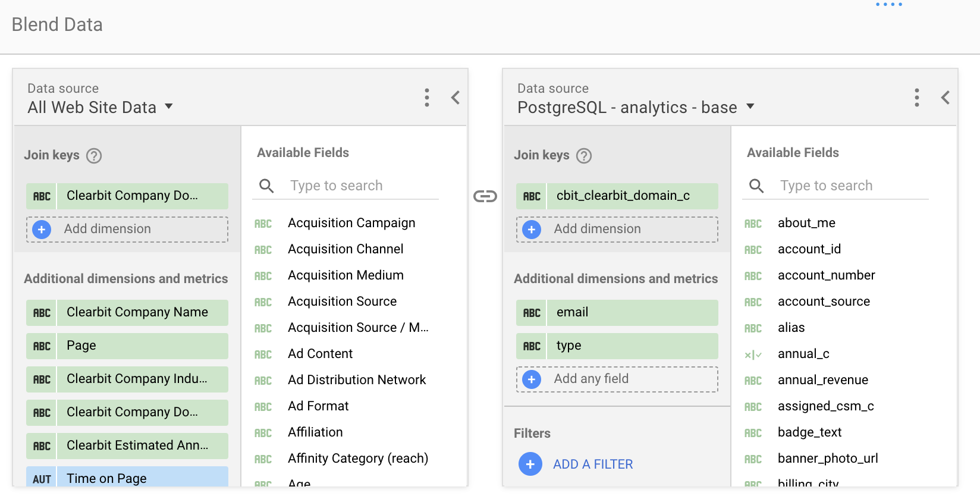Choose Ad Format field

point(318,406)
